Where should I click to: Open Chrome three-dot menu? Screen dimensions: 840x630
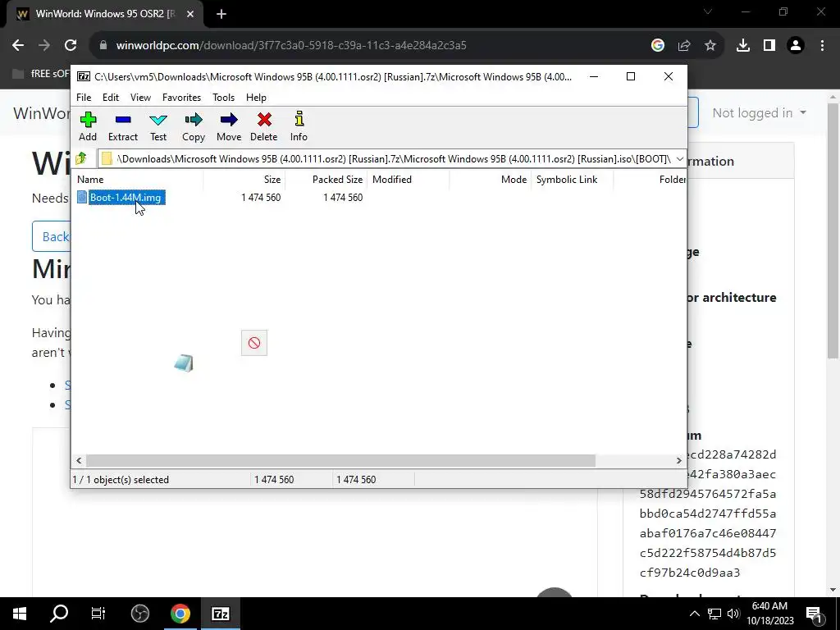[x=822, y=46]
